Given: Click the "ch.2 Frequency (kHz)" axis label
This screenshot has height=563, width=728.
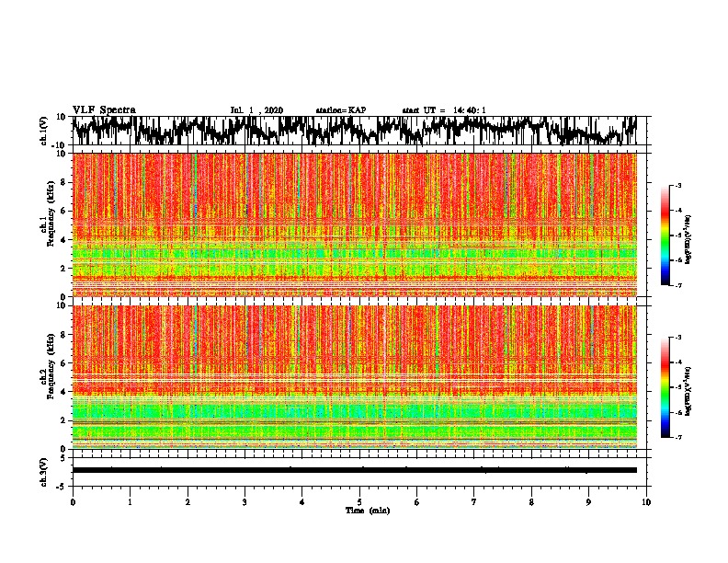Looking at the screenshot, I should [x=47, y=365].
